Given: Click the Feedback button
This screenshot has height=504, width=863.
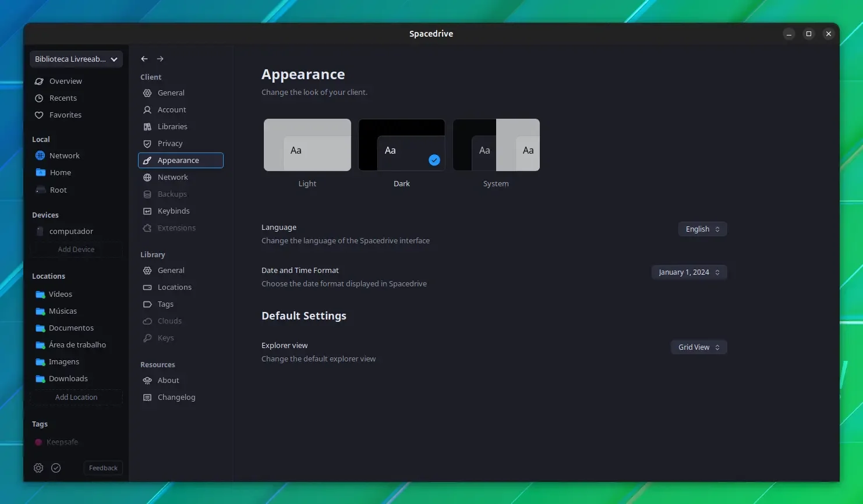Looking at the screenshot, I should (103, 468).
